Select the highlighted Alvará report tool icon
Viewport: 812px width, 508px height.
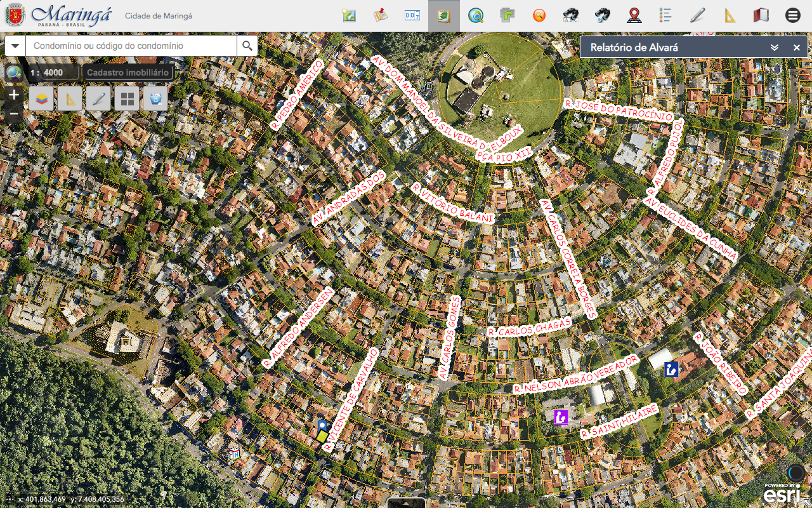(x=444, y=15)
